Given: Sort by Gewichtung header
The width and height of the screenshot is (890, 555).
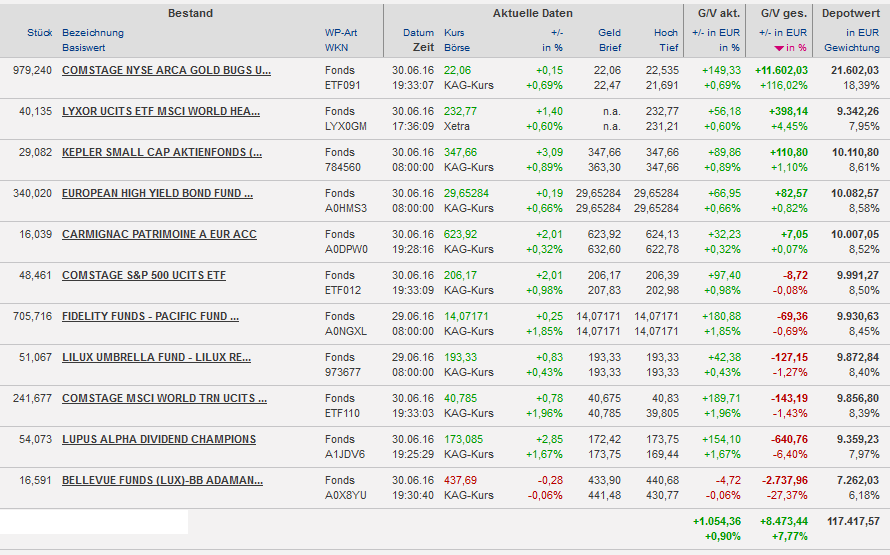Looking at the screenshot, I should pos(851,48).
